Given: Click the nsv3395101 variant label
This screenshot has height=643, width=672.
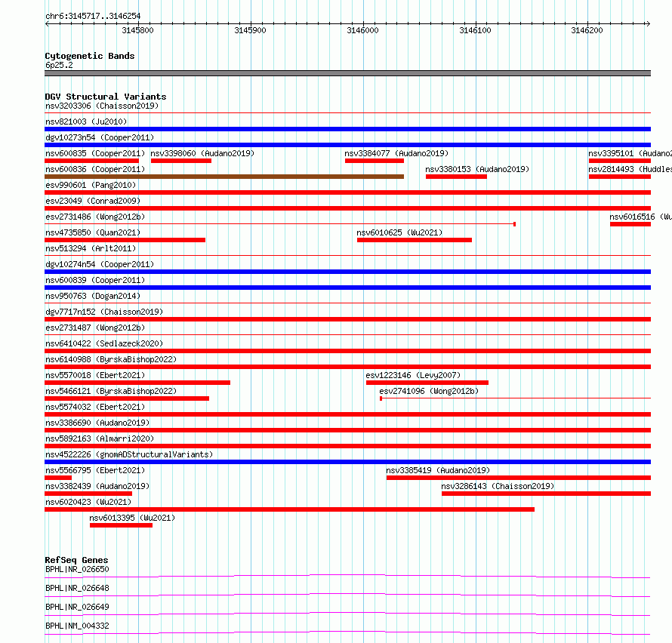Looking at the screenshot, I should [x=630, y=153].
